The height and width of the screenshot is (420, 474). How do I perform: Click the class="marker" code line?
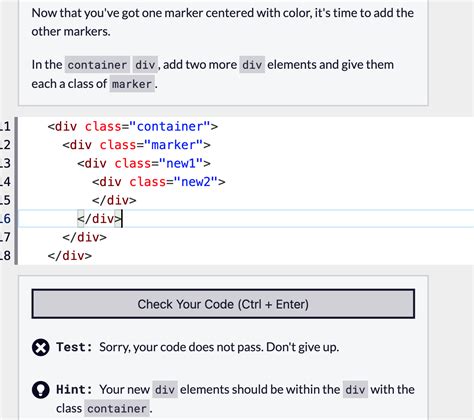[136, 145]
